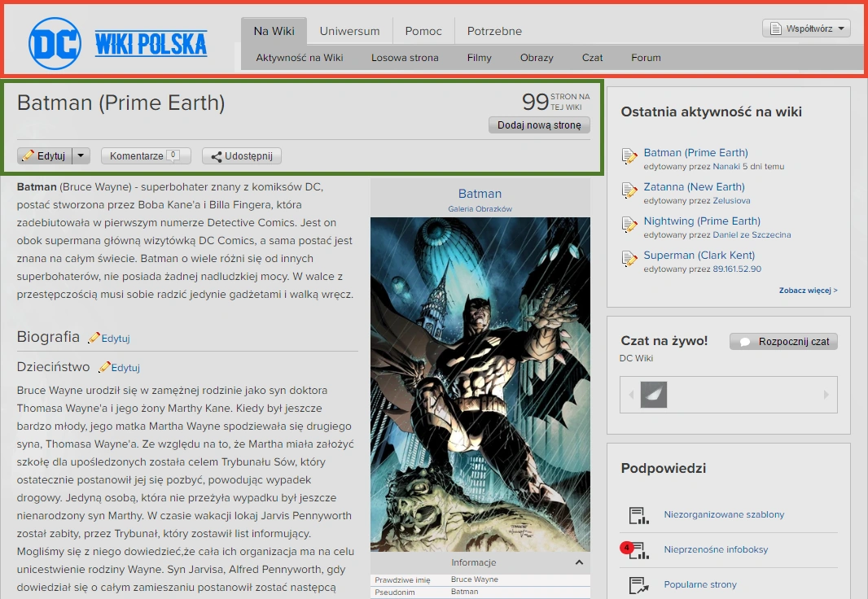Click the Edytuj page button
This screenshot has width=868, height=599.
click(44, 156)
